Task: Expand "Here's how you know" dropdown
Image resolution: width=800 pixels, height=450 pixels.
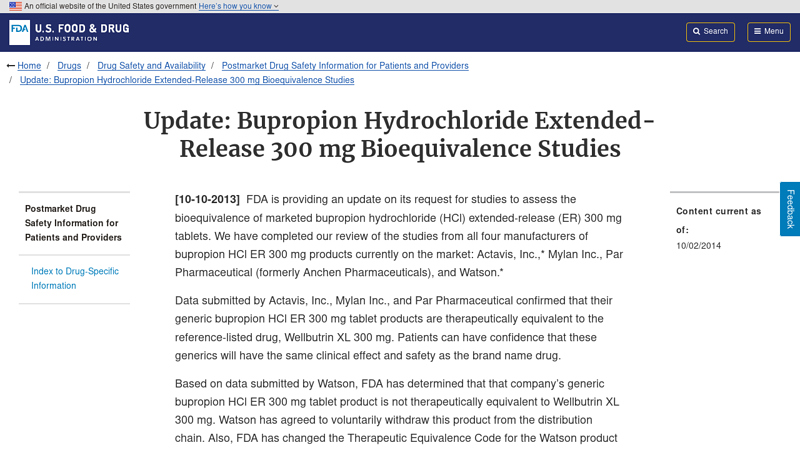Action: click(x=238, y=6)
